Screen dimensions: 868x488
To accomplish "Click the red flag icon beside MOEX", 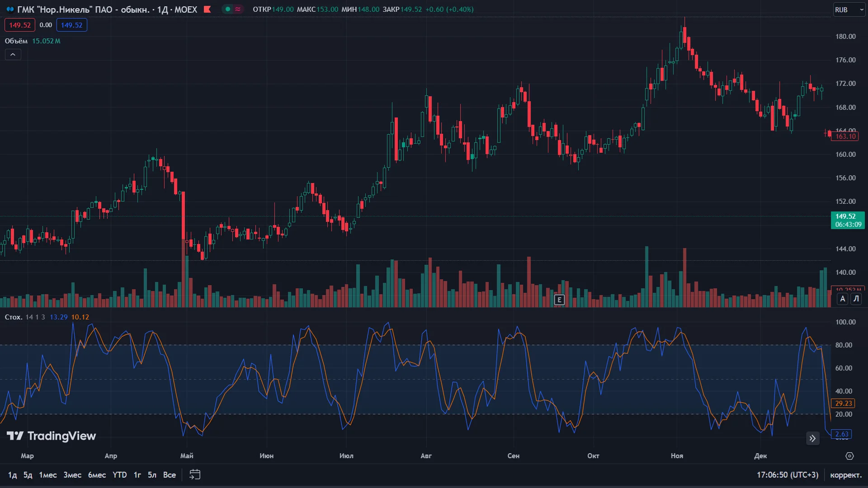I will pos(208,9).
